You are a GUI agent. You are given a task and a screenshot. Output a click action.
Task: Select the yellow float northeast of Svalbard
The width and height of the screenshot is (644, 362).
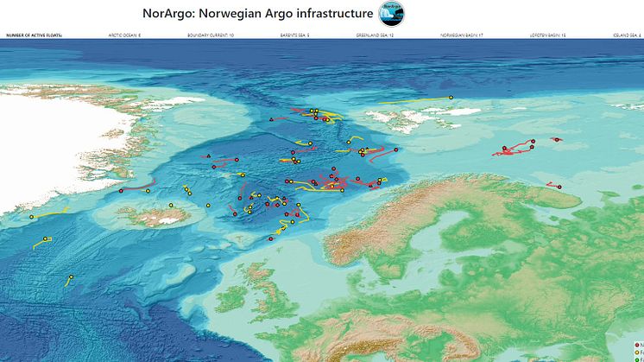(451, 98)
